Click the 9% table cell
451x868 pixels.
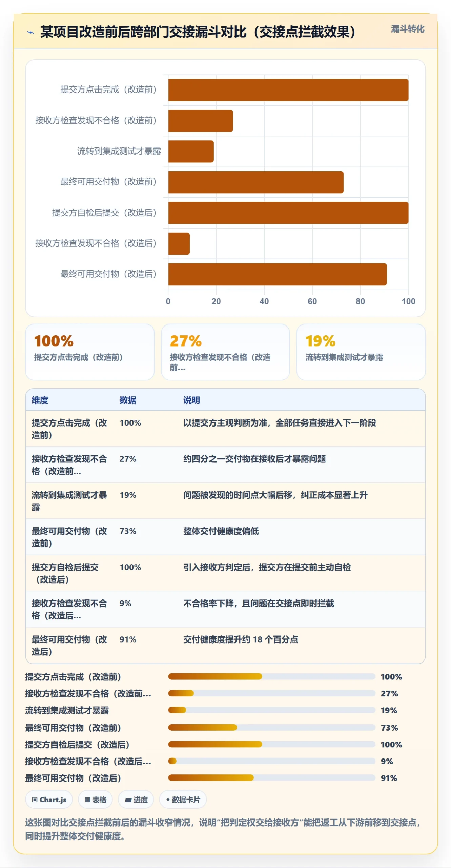coord(125,603)
